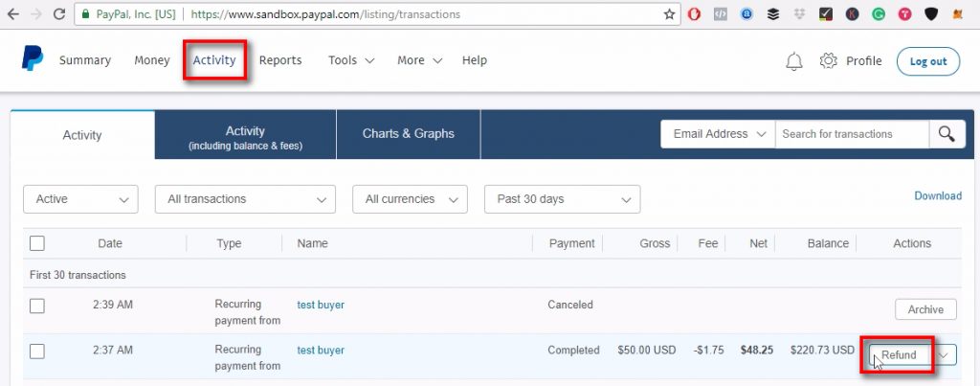Click the Search for transactions field
Image resolution: width=980 pixels, height=386 pixels.
pos(852,134)
